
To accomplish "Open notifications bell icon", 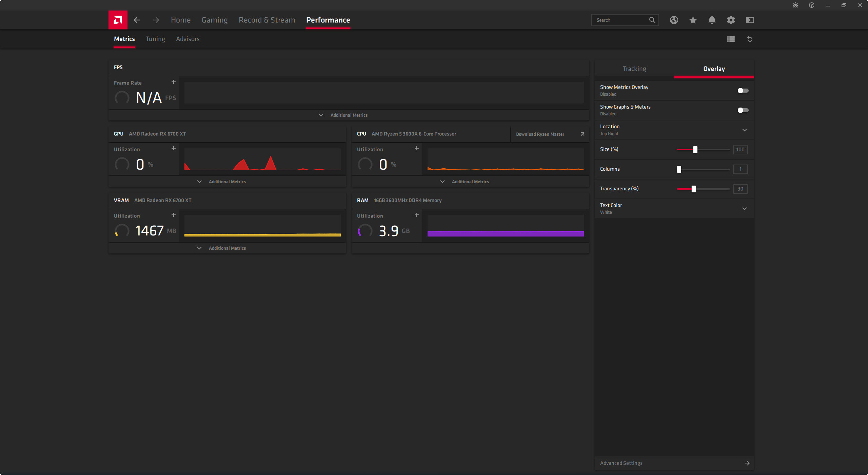I will 712,20.
